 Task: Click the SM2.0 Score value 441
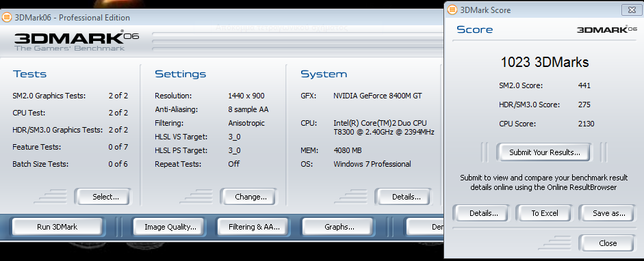tap(584, 85)
